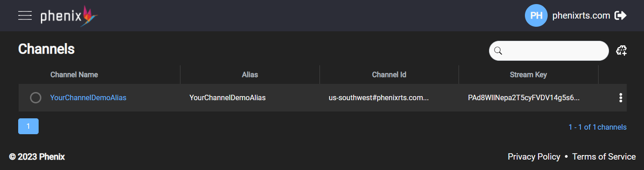This screenshot has width=644, height=170.
Task: Click the us-southwest channel id value
Action: (379, 97)
